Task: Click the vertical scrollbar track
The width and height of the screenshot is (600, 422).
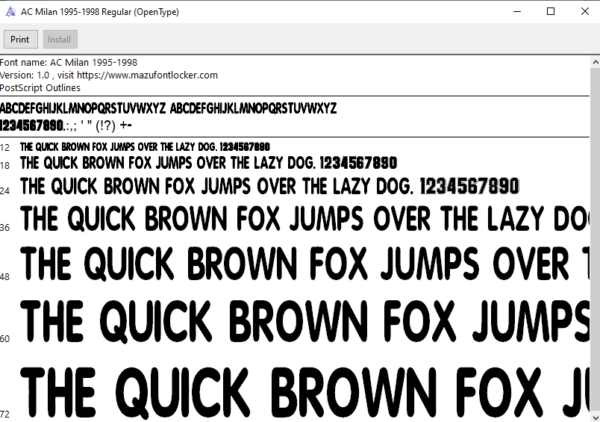Action: coord(595,239)
